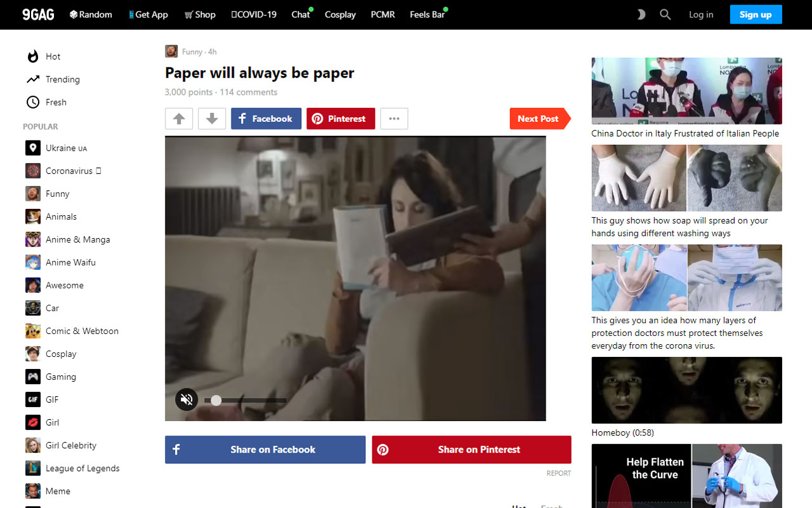Report the post via REPORT link

(x=558, y=472)
